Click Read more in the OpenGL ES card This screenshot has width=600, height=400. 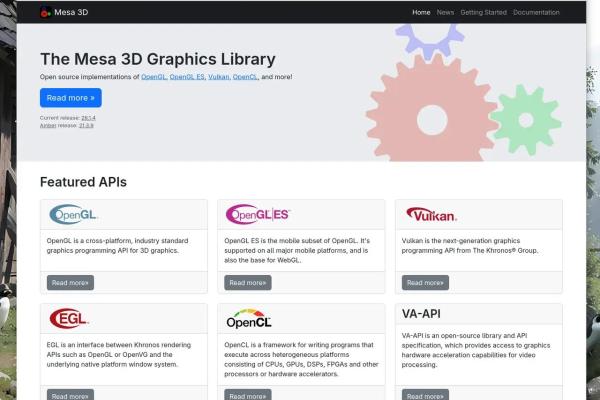click(x=248, y=282)
